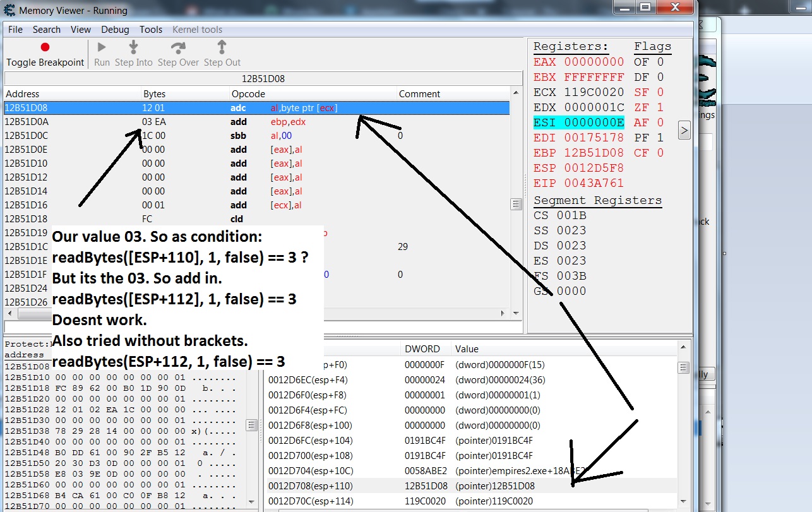Click the Step Out icon

tap(222, 47)
